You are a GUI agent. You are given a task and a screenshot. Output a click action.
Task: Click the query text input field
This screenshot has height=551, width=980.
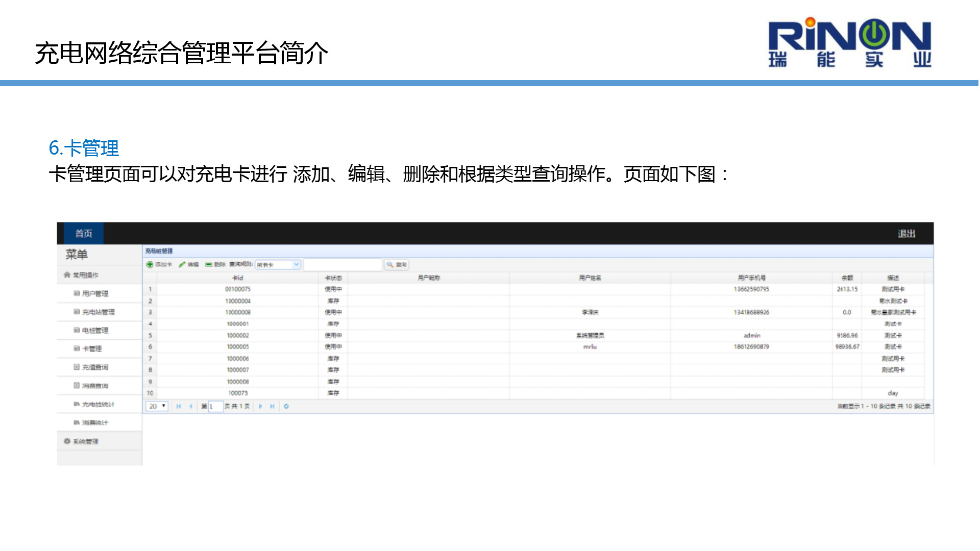point(342,265)
